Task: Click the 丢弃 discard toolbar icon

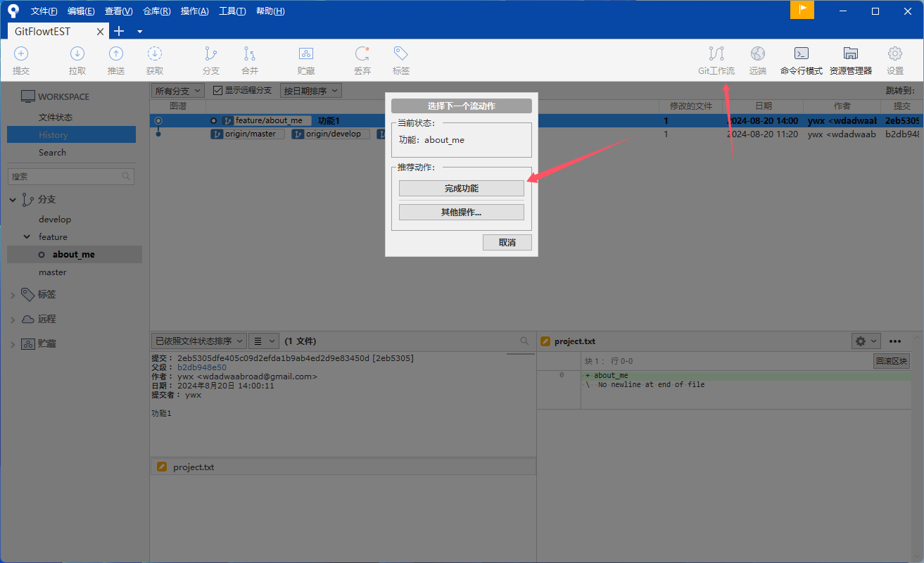Action: [362, 54]
